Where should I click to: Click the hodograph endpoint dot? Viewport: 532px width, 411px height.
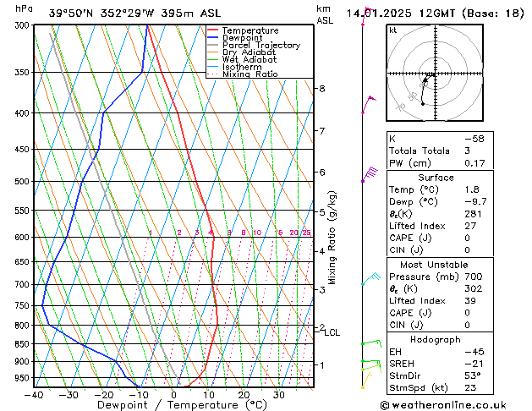[423, 104]
